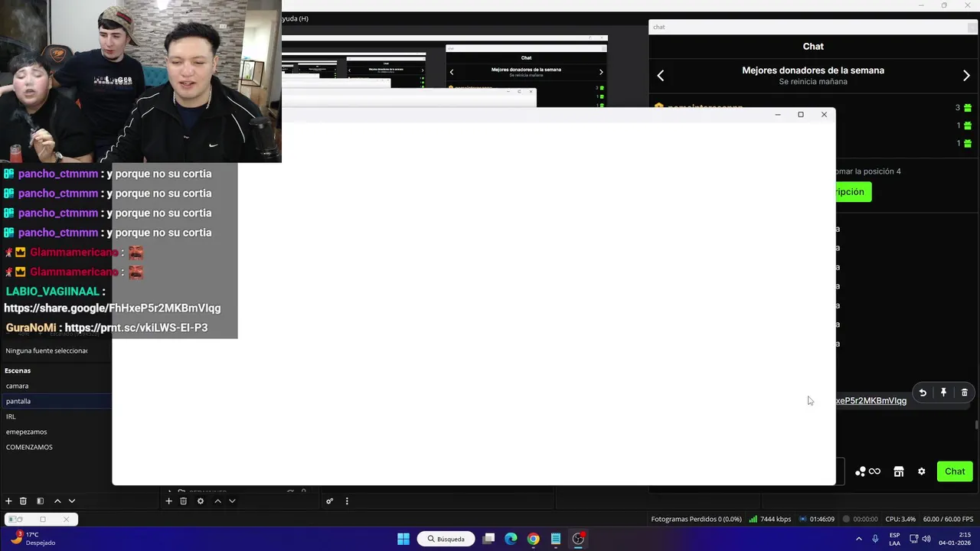Open the chat store shop icon
The height and width of the screenshot is (551, 980).
(899, 471)
